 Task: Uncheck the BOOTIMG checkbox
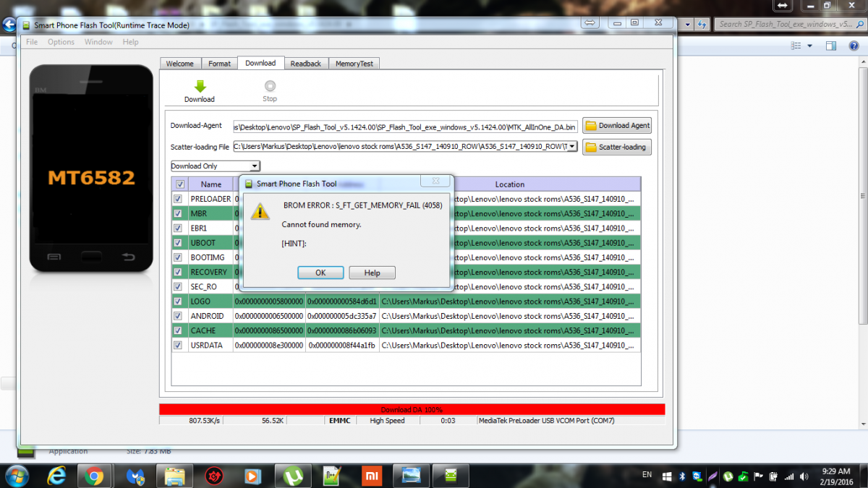(x=178, y=257)
